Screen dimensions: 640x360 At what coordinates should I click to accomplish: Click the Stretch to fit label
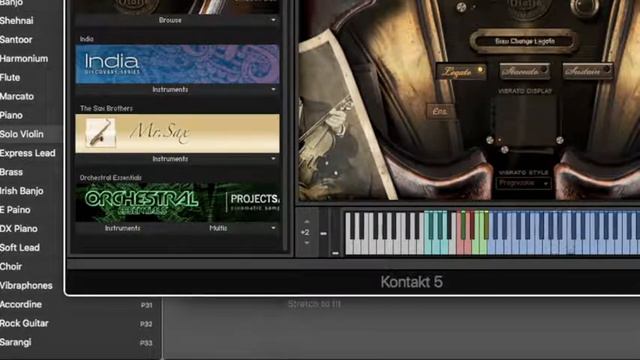(314, 304)
